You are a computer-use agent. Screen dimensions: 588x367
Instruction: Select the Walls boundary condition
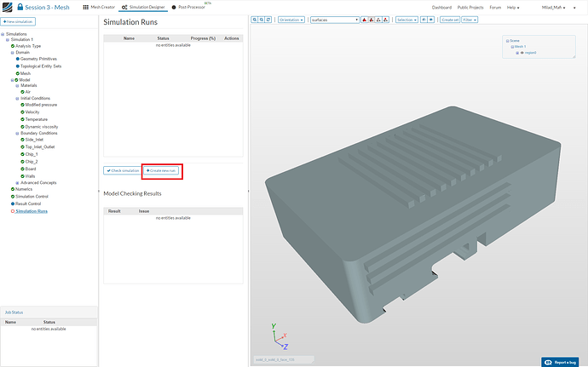pyautogui.click(x=30, y=176)
